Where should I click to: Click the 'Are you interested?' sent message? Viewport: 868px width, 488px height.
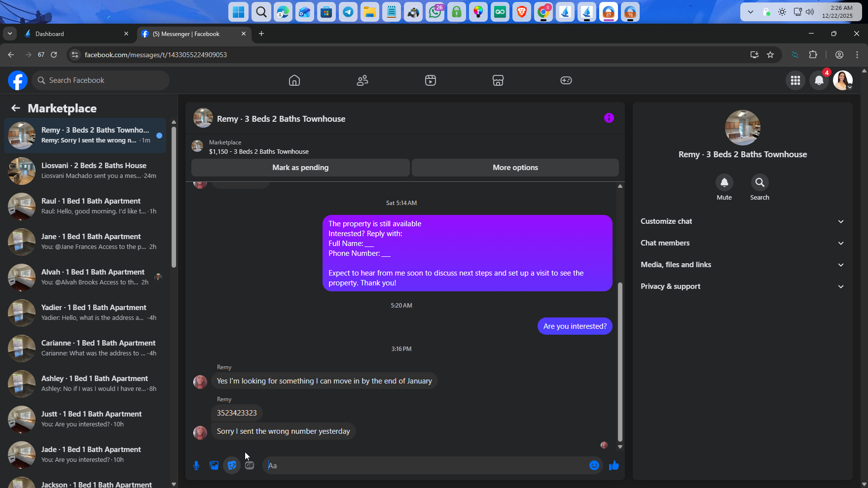tap(575, 326)
